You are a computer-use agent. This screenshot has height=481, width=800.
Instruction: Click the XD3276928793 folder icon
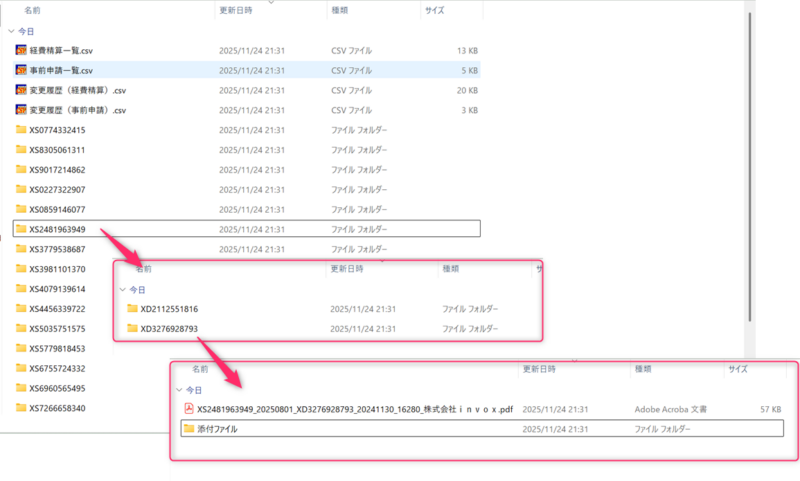point(132,329)
